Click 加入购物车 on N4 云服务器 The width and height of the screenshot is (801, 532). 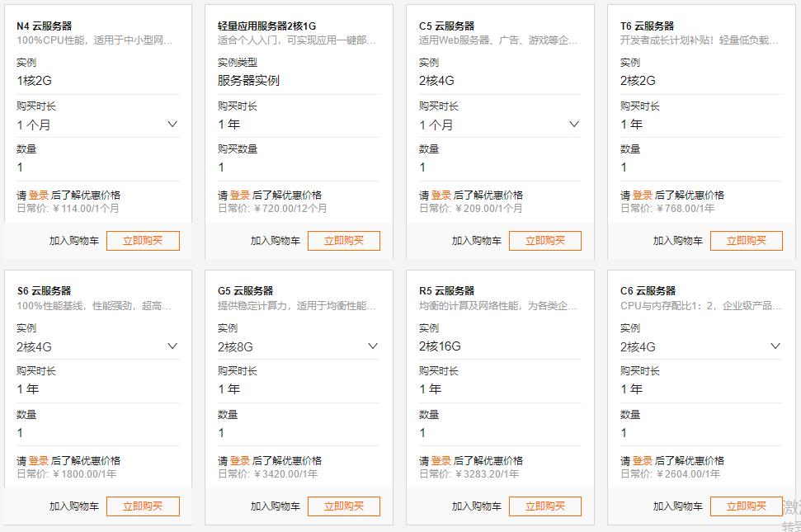click(76, 240)
